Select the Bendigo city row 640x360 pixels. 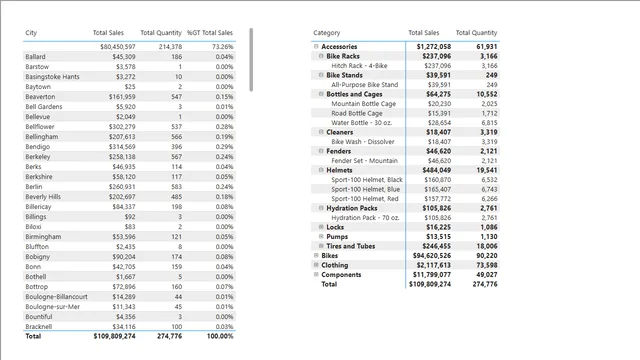click(129, 147)
